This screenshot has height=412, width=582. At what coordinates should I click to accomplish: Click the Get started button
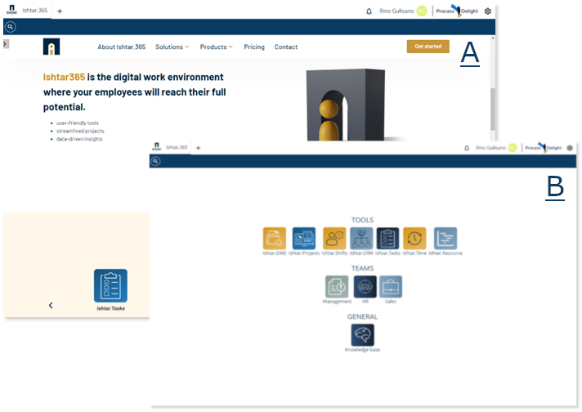coord(428,46)
